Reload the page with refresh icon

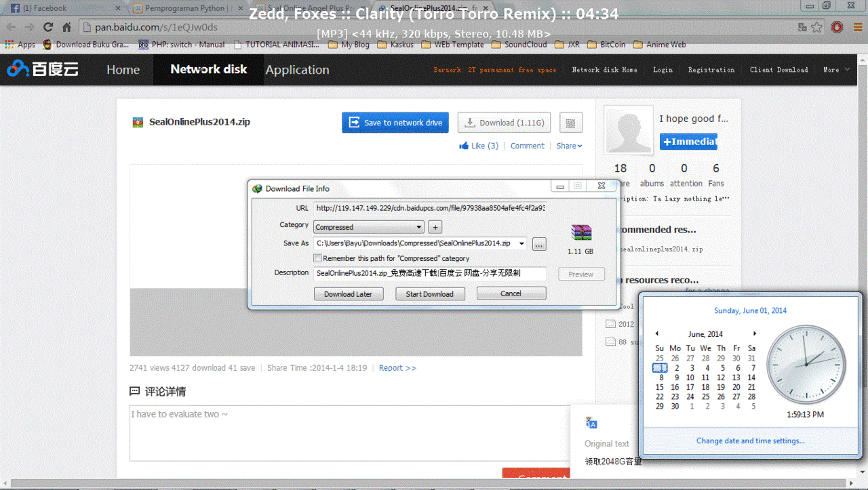[x=47, y=28]
